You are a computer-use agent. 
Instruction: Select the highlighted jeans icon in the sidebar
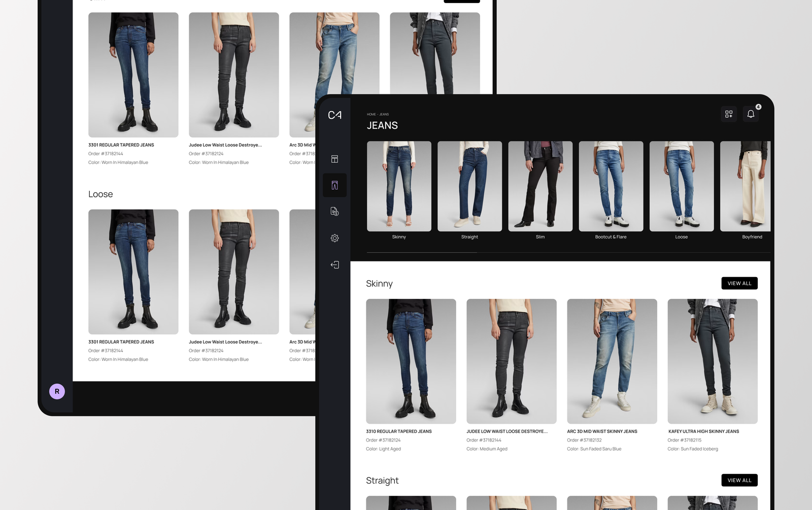point(334,185)
